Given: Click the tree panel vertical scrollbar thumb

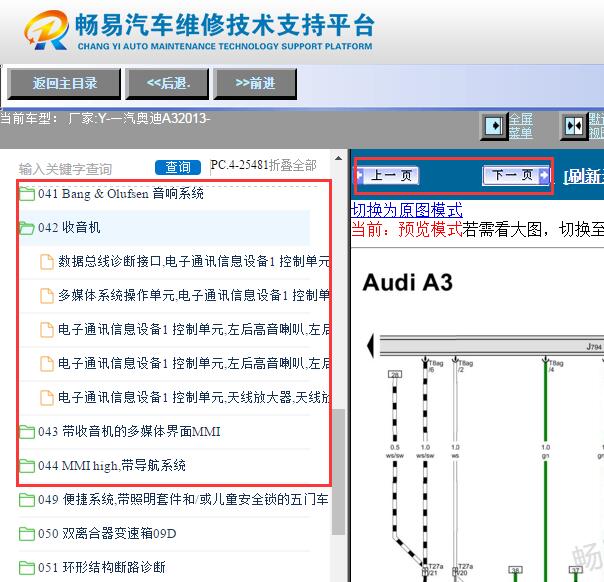Looking at the screenshot, I should (x=339, y=472).
